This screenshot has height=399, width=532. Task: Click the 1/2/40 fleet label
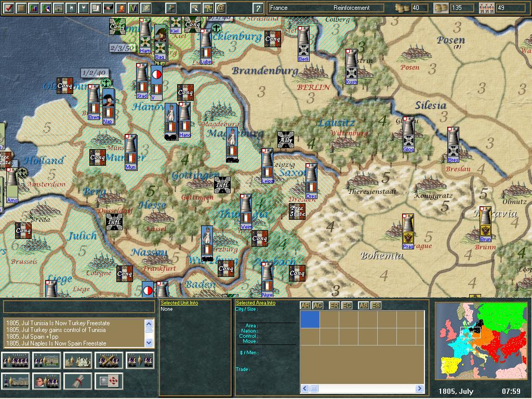coord(95,73)
